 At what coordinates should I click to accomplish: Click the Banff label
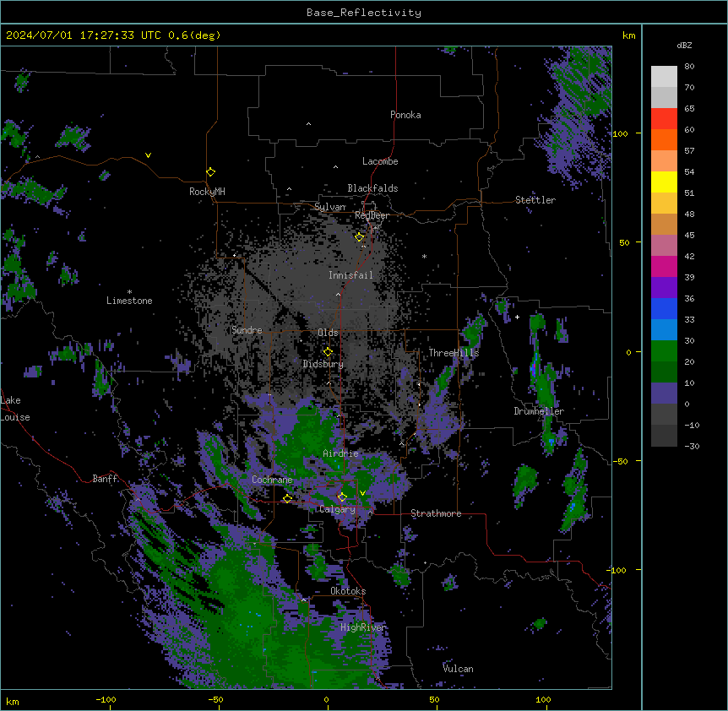coord(105,479)
